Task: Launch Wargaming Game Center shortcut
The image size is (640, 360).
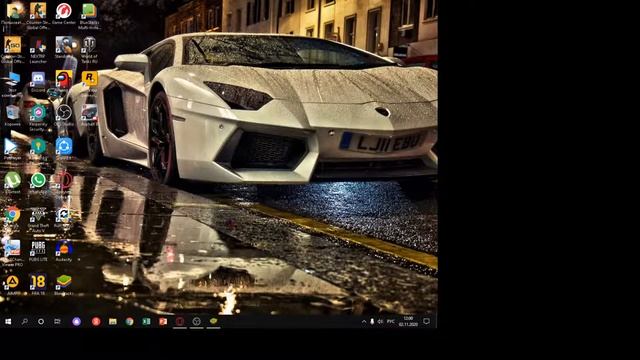Action: [64, 11]
